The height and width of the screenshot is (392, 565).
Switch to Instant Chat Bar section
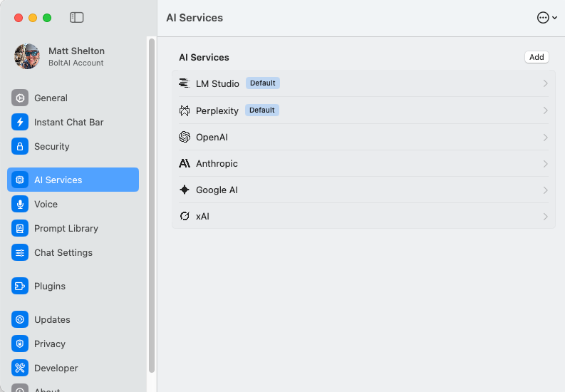(69, 122)
